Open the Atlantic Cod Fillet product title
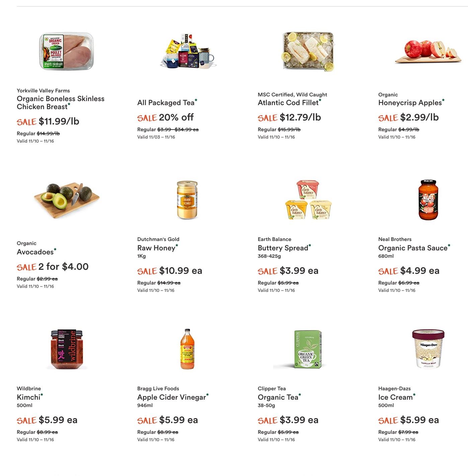Image resolution: width=468 pixels, height=476 pixels. pyautogui.click(x=288, y=102)
